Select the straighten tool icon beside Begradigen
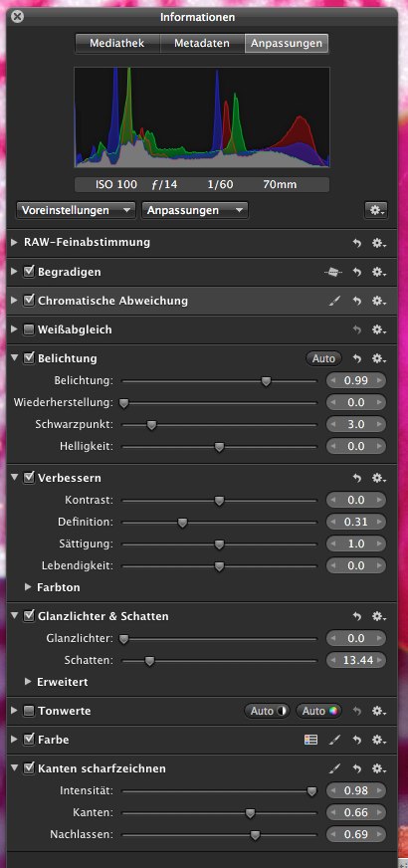The height and width of the screenshot is (868, 408). coord(332,272)
